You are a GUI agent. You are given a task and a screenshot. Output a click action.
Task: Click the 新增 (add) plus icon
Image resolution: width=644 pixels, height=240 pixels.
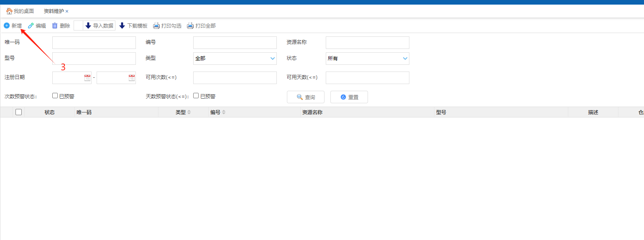tap(7, 26)
